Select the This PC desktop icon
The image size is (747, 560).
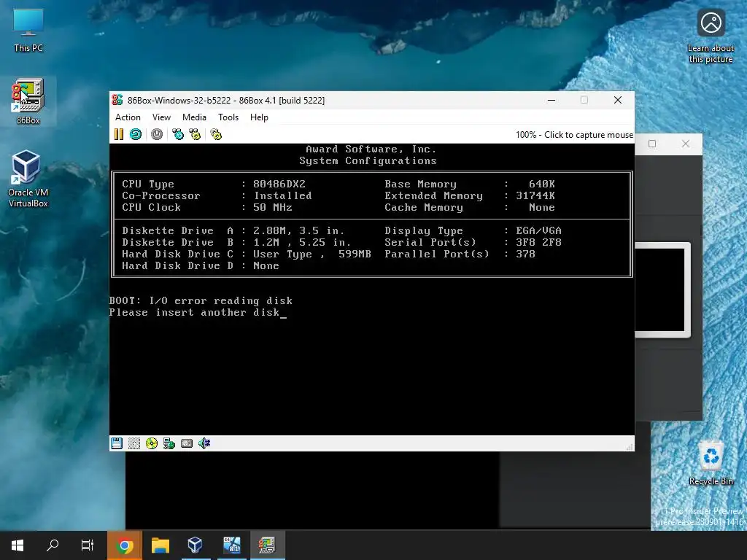28,30
